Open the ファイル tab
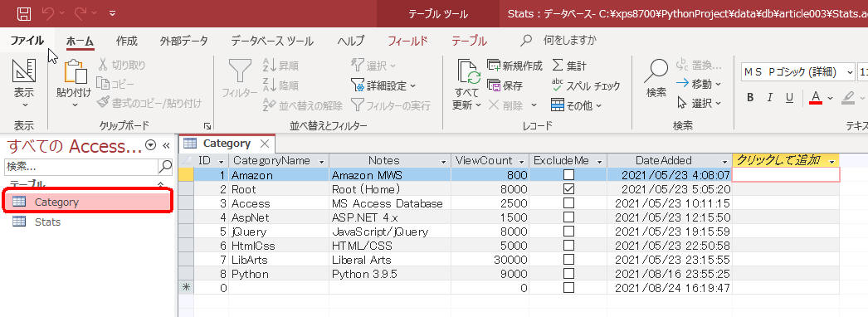Screen dimensions: 868x317 click(x=27, y=41)
